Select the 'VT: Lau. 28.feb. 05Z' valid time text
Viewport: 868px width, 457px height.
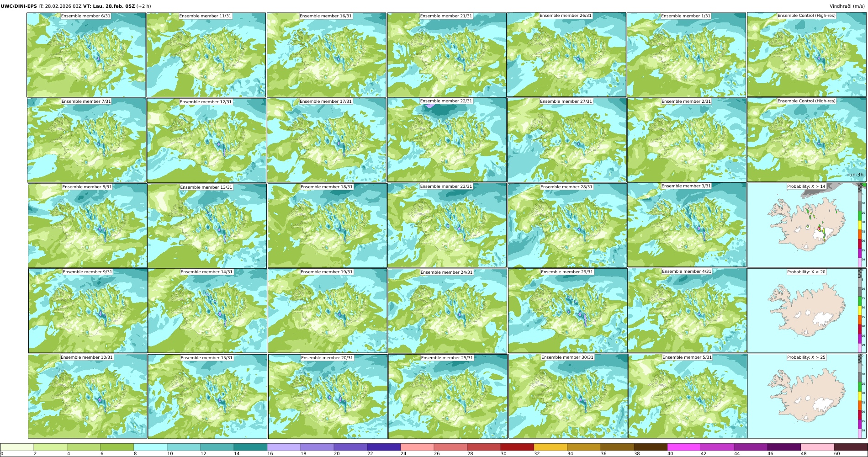tap(109, 6)
